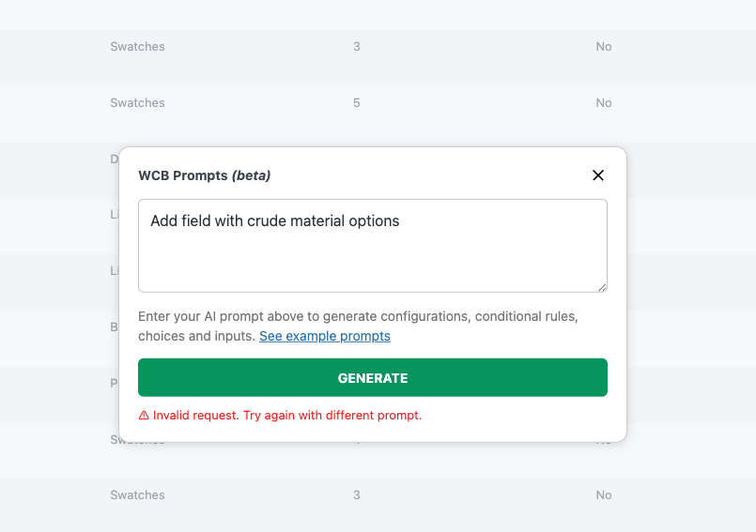Click the GENERATE button
756x532 pixels.
pyautogui.click(x=373, y=378)
